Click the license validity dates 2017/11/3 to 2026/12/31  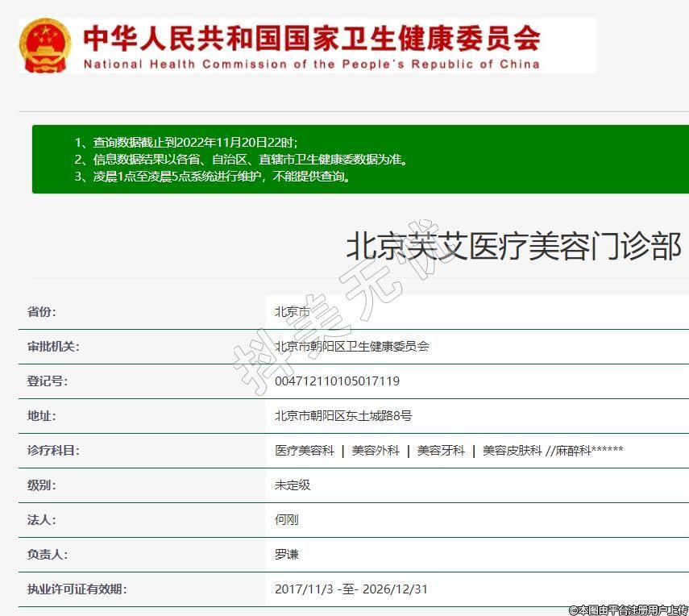351,589
